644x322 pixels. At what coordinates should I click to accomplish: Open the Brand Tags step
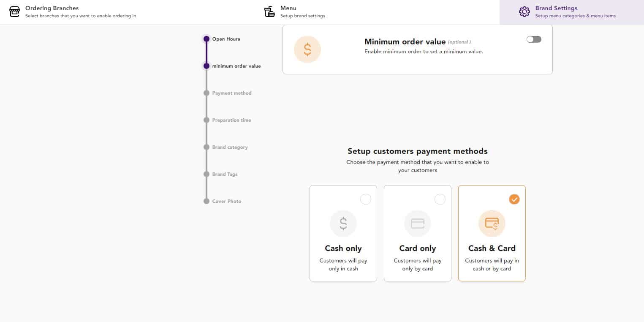[x=225, y=174]
